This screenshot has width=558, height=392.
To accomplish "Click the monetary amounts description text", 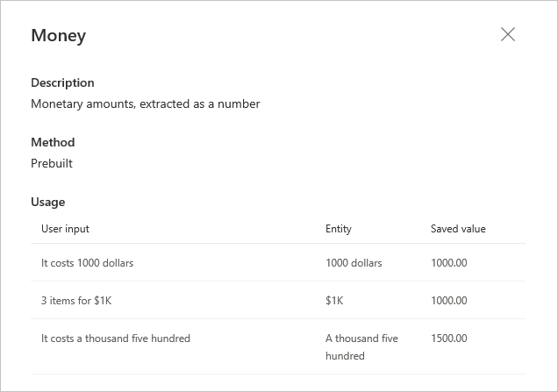I will point(145,103).
